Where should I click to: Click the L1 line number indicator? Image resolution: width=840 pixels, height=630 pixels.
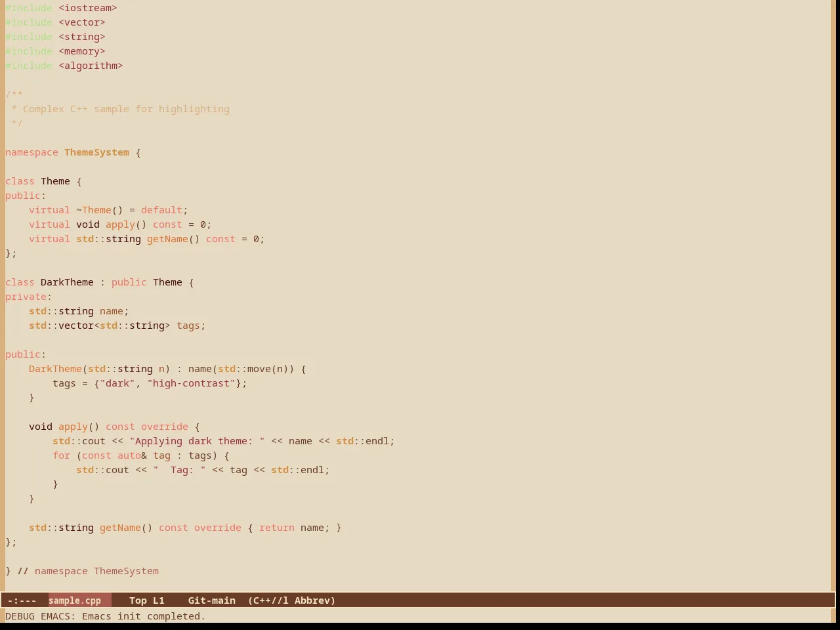click(159, 600)
